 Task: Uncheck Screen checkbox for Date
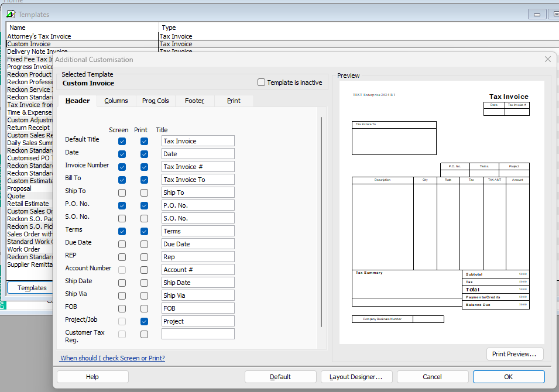[122, 154]
